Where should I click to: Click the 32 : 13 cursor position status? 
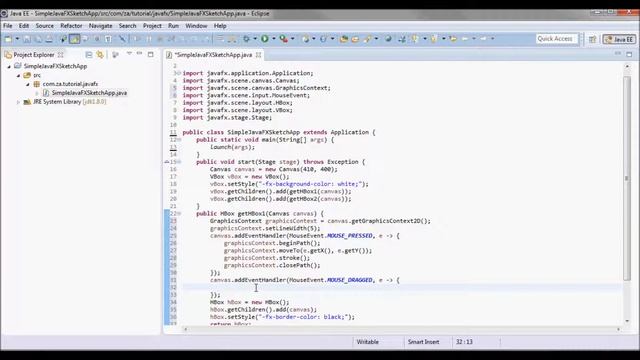point(464,342)
